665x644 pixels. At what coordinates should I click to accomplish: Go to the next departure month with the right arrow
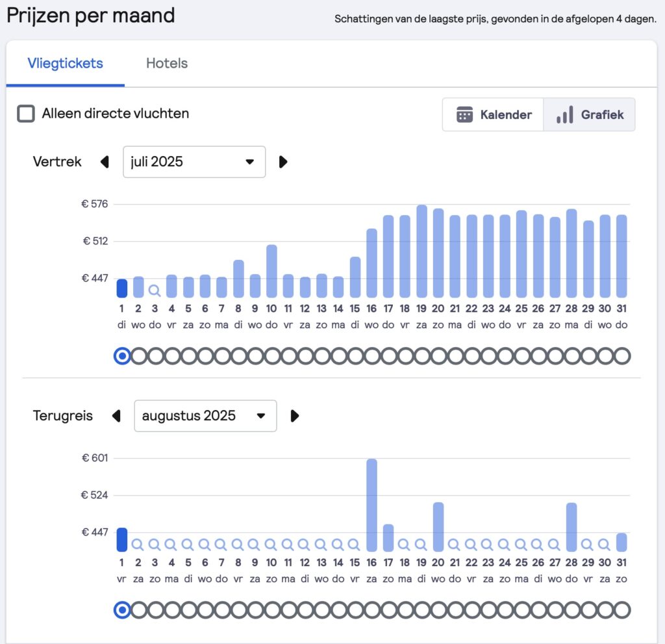pyautogui.click(x=283, y=162)
